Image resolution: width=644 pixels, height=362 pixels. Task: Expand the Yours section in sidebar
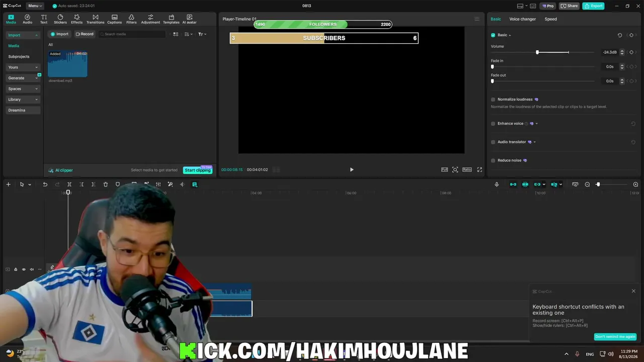(x=23, y=67)
